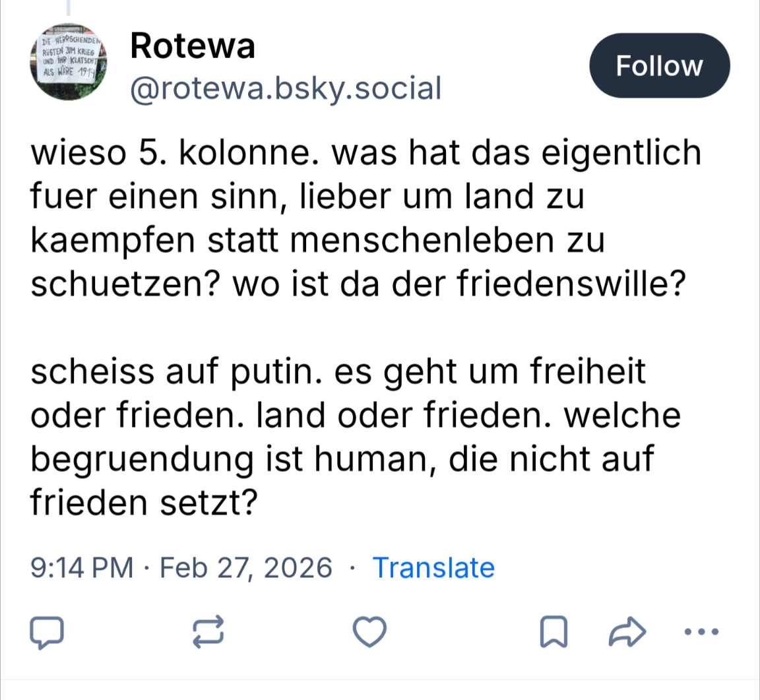
Task: Click the 9:14 PM post time
Action: click(82, 567)
